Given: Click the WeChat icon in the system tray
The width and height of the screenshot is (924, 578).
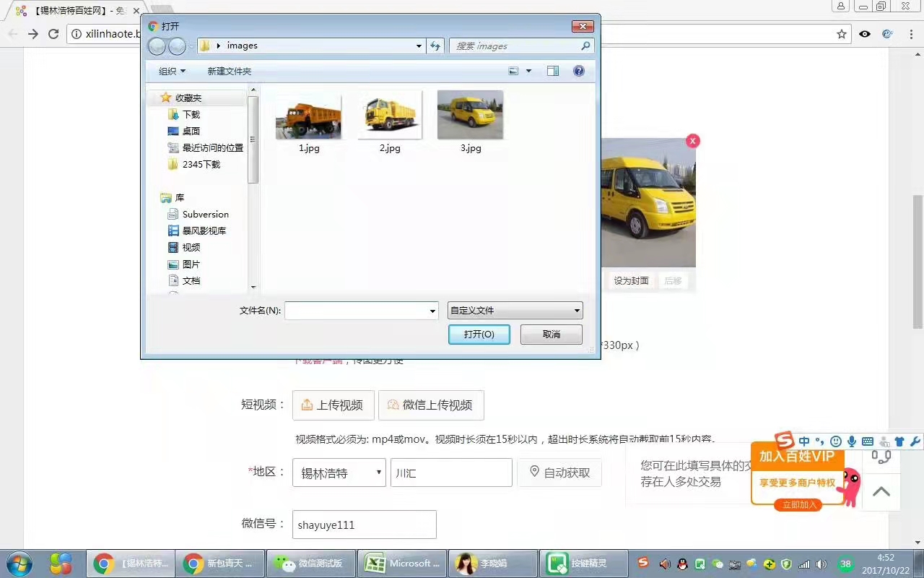Looking at the screenshot, I should [x=717, y=564].
